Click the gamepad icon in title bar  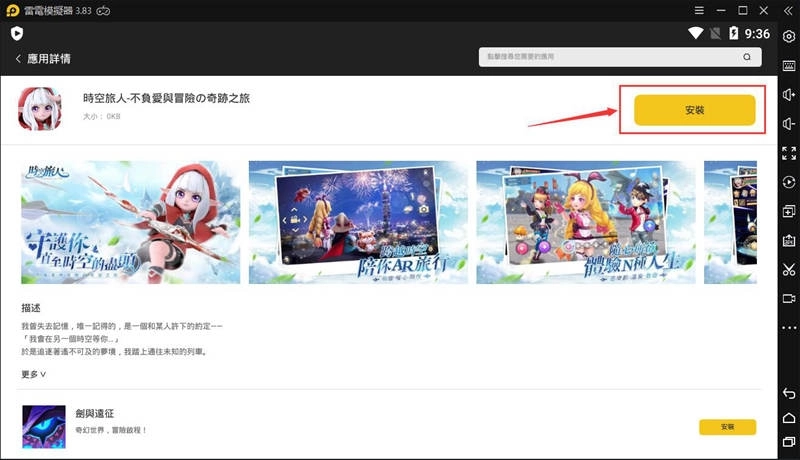coord(103,10)
